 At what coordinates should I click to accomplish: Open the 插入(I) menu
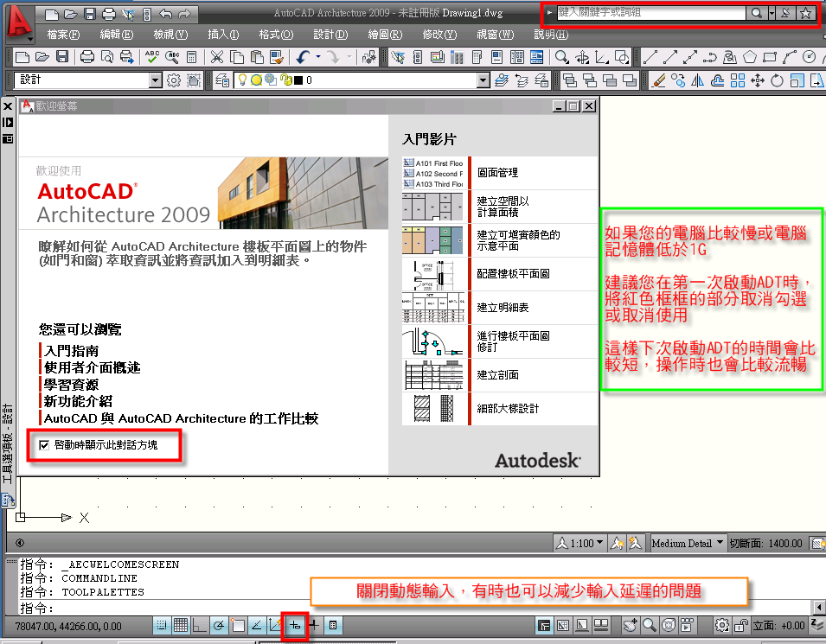click(x=223, y=35)
